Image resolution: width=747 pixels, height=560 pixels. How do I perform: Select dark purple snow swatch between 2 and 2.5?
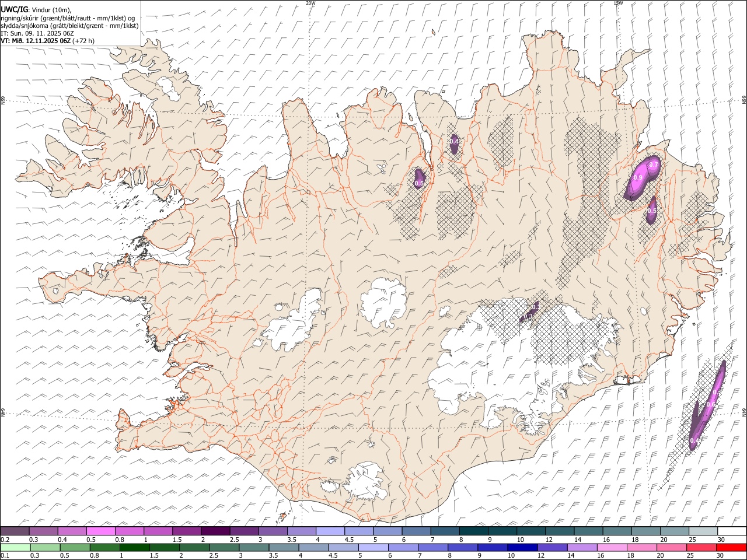[215, 531]
